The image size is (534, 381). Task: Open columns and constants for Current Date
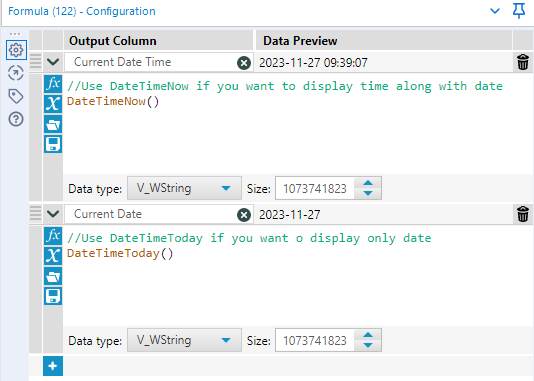pyautogui.click(x=53, y=256)
